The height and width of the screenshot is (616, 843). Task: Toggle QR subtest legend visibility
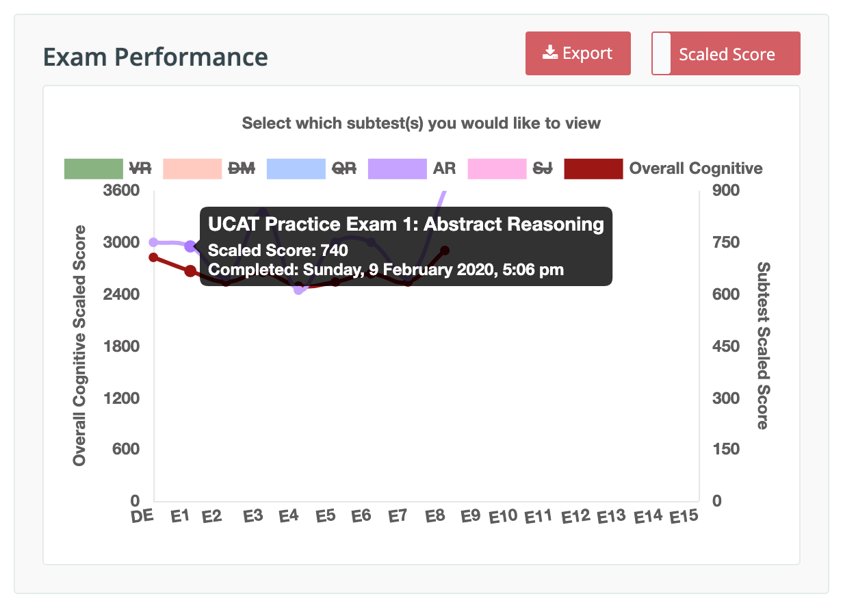tap(343, 168)
